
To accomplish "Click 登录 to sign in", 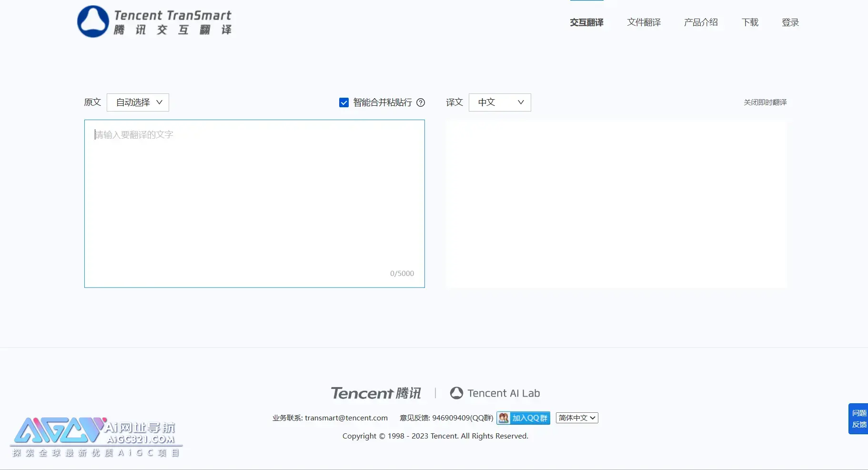I will pos(790,22).
